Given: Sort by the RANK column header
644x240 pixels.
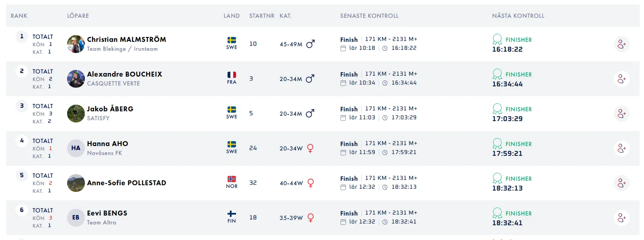Looking at the screenshot, I should click(19, 16).
